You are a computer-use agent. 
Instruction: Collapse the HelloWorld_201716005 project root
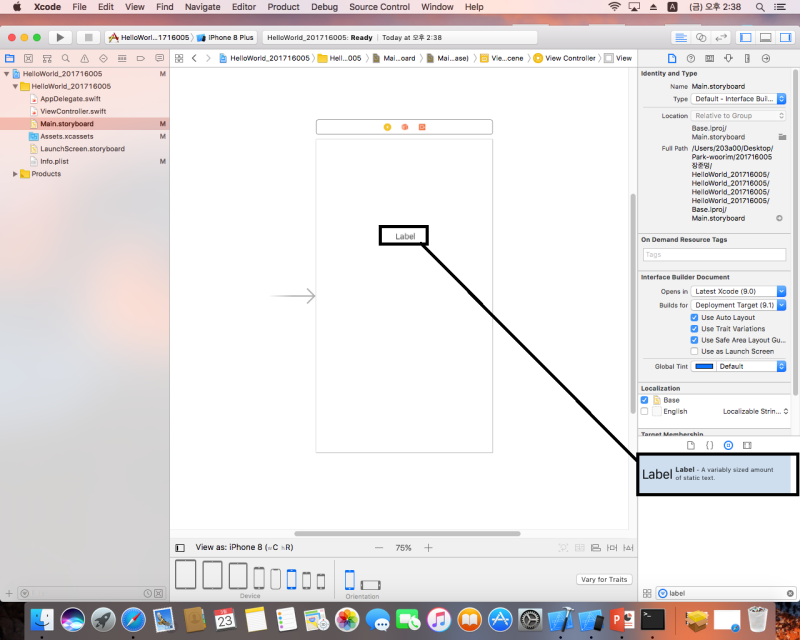(7, 74)
